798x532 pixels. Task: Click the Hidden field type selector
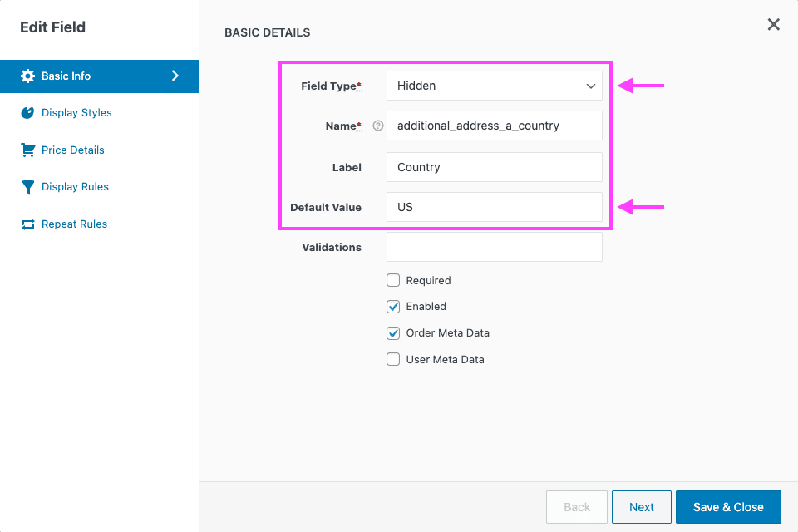point(494,86)
